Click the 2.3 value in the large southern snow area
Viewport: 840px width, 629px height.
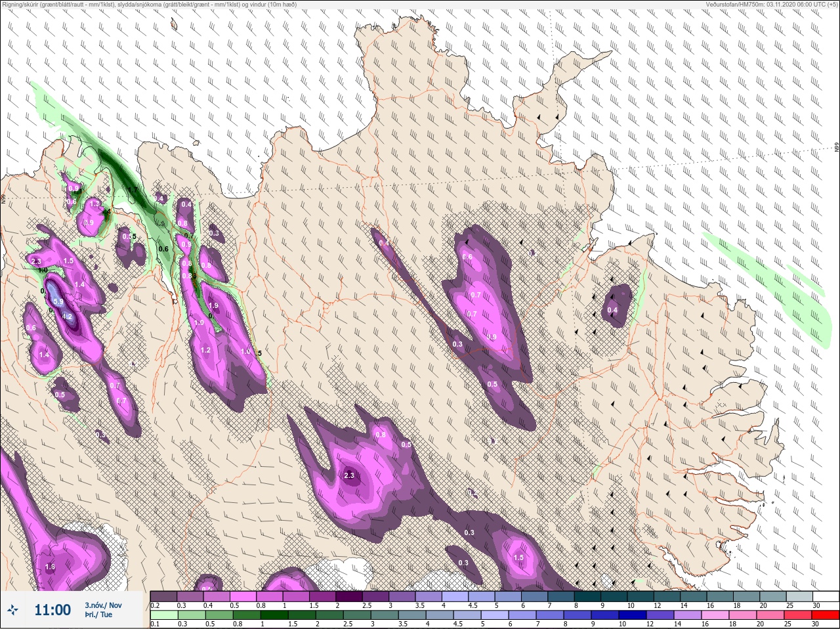[349, 475]
